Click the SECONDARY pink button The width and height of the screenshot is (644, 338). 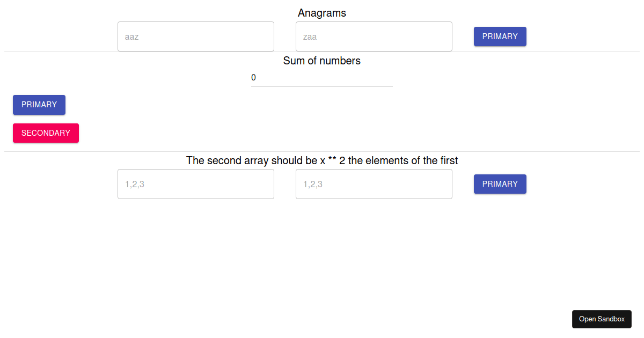pos(46,133)
